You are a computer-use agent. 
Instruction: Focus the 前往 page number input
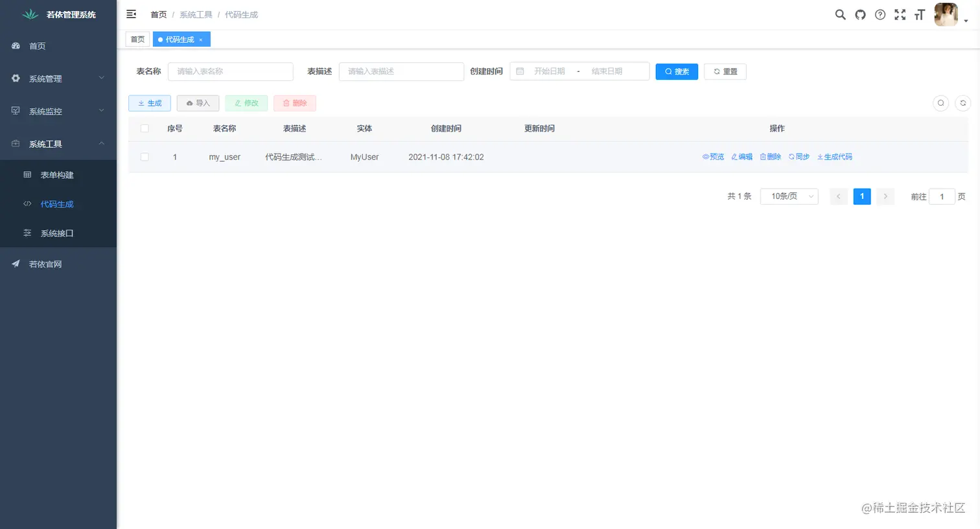[x=942, y=196]
